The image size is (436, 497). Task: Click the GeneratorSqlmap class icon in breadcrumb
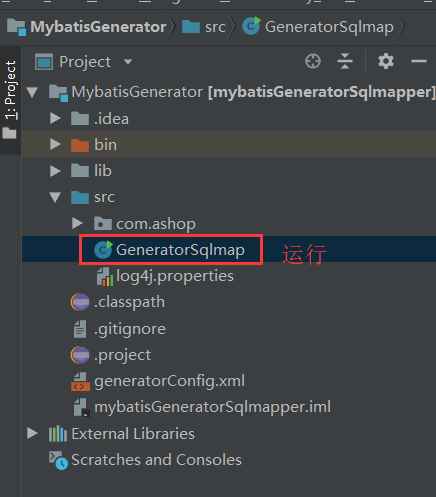pyautogui.click(x=251, y=26)
